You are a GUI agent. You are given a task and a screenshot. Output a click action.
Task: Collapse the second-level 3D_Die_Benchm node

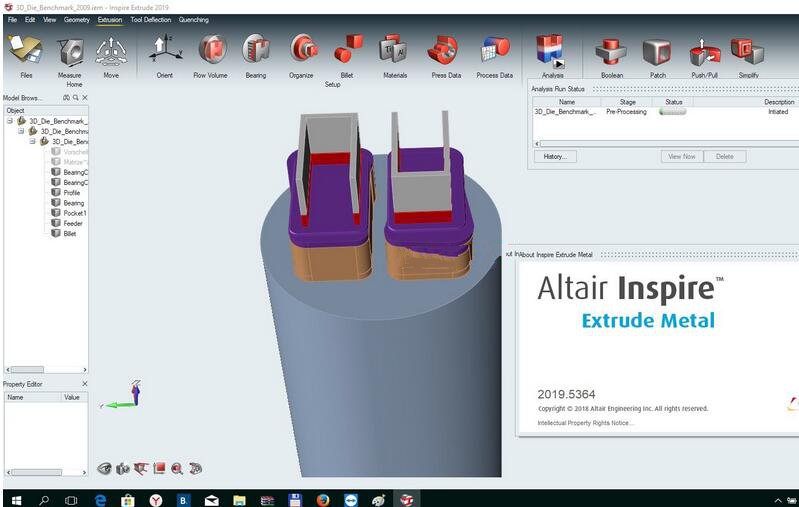(21, 131)
